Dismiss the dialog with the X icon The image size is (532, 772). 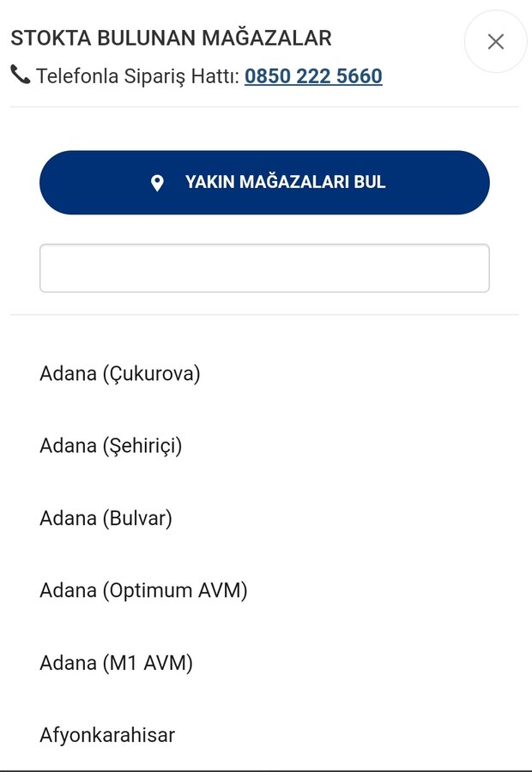click(495, 41)
